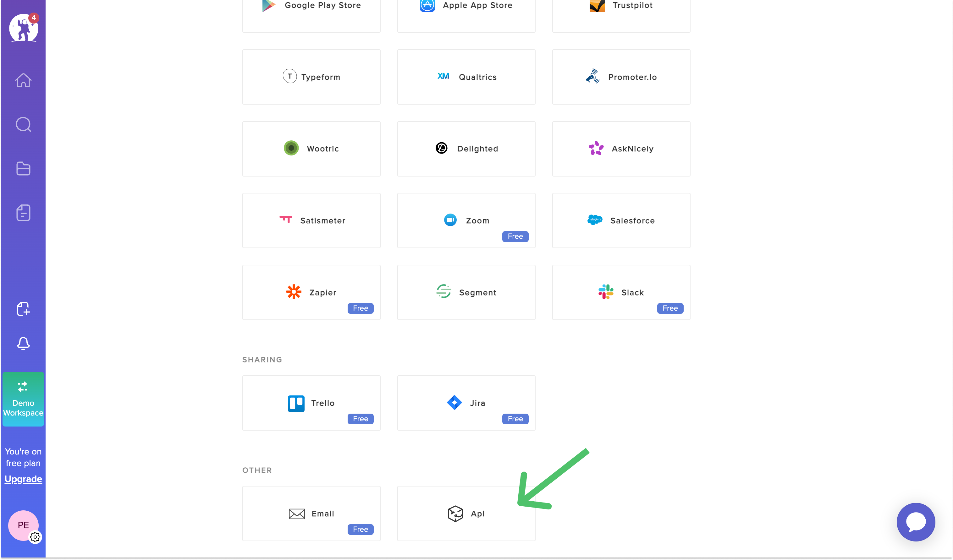Select the Trello integration icon
953x560 pixels.
click(x=296, y=403)
